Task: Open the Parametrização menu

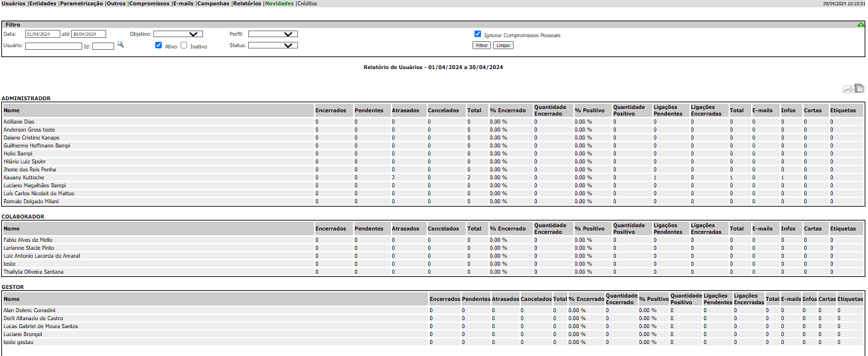Action: tap(82, 3)
